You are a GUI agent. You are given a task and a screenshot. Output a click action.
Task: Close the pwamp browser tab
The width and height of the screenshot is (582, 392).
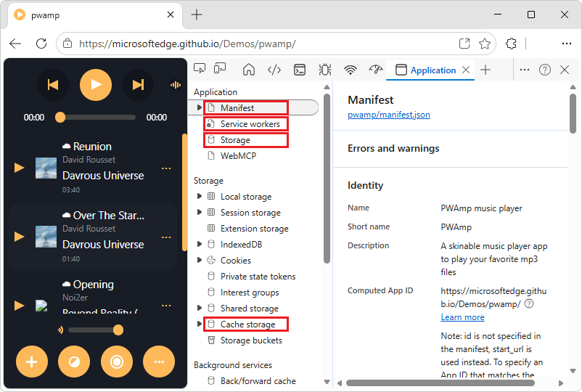click(x=171, y=15)
